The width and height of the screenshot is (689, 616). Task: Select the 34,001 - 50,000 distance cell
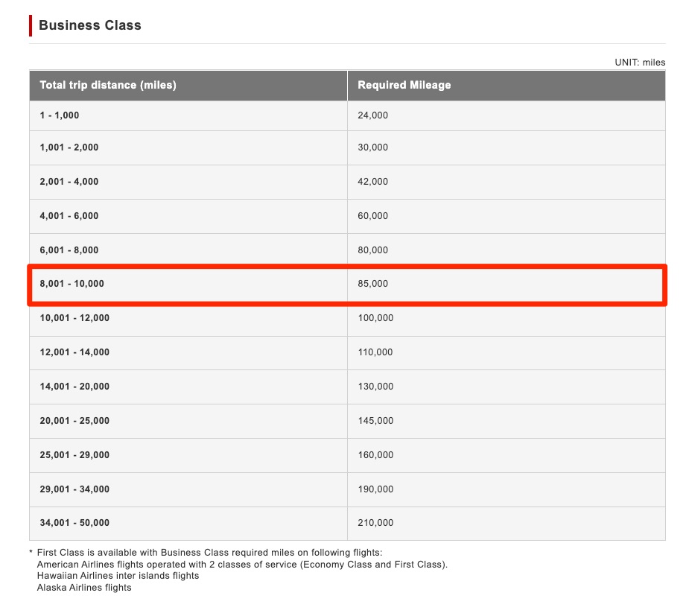pyautogui.click(x=74, y=523)
